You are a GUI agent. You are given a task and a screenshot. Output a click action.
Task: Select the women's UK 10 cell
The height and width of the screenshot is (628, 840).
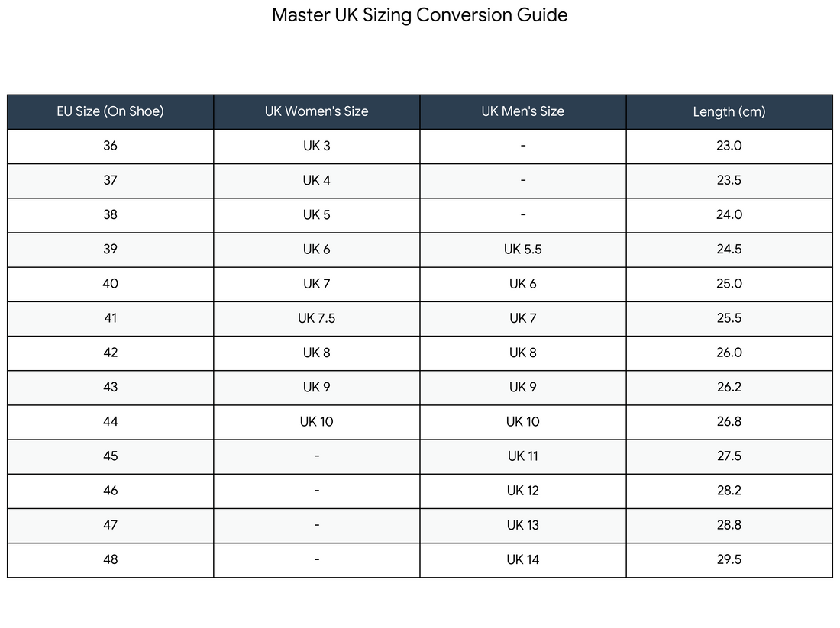pos(317,422)
